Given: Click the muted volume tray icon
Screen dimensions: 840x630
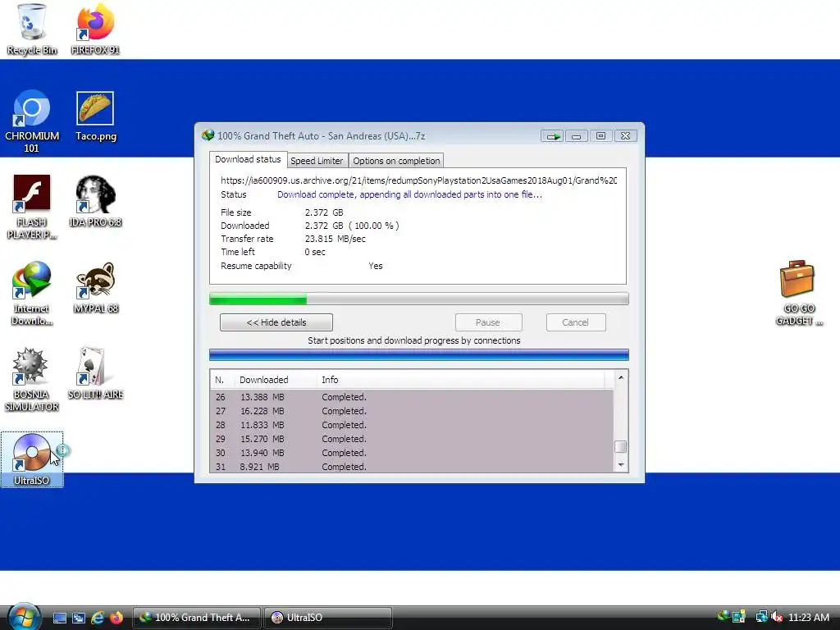Looking at the screenshot, I should pyautogui.click(x=778, y=617).
